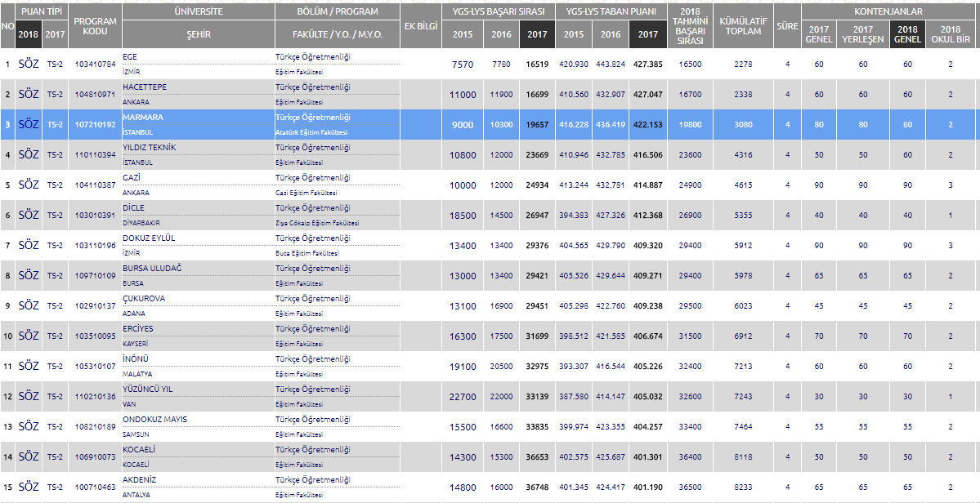Select the 2018 tab under Puan Tipi
Viewport: 980px width, 503px height.
[29, 34]
